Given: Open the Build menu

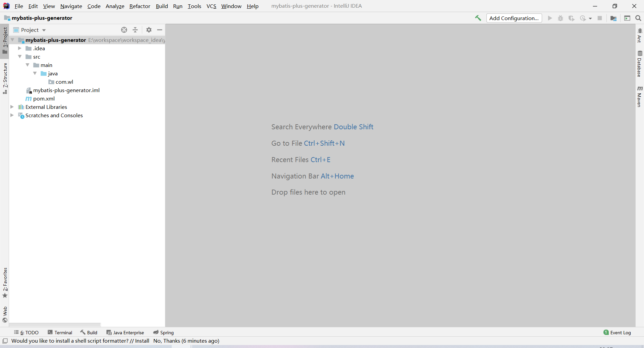Looking at the screenshot, I should tap(162, 6).
